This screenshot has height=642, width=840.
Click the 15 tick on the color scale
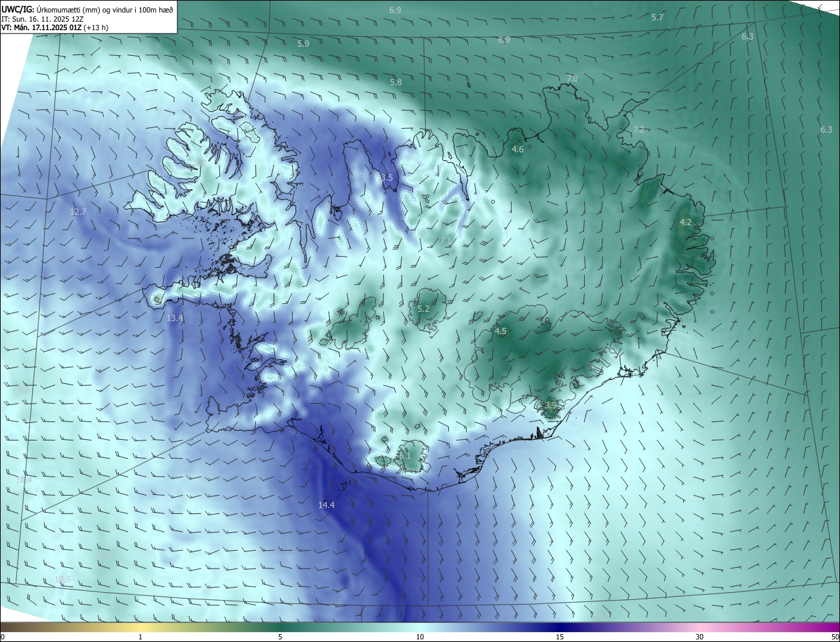pyautogui.click(x=560, y=637)
